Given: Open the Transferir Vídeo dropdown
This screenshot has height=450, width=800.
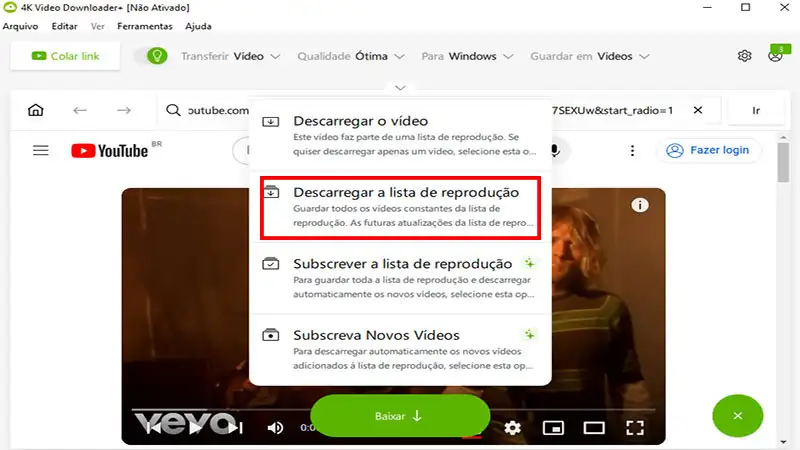Looking at the screenshot, I should pos(231,56).
